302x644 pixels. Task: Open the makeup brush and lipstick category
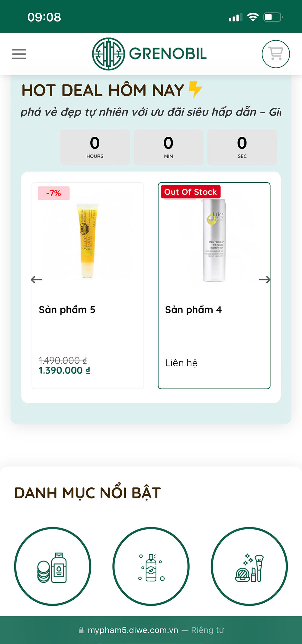point(249,566)
